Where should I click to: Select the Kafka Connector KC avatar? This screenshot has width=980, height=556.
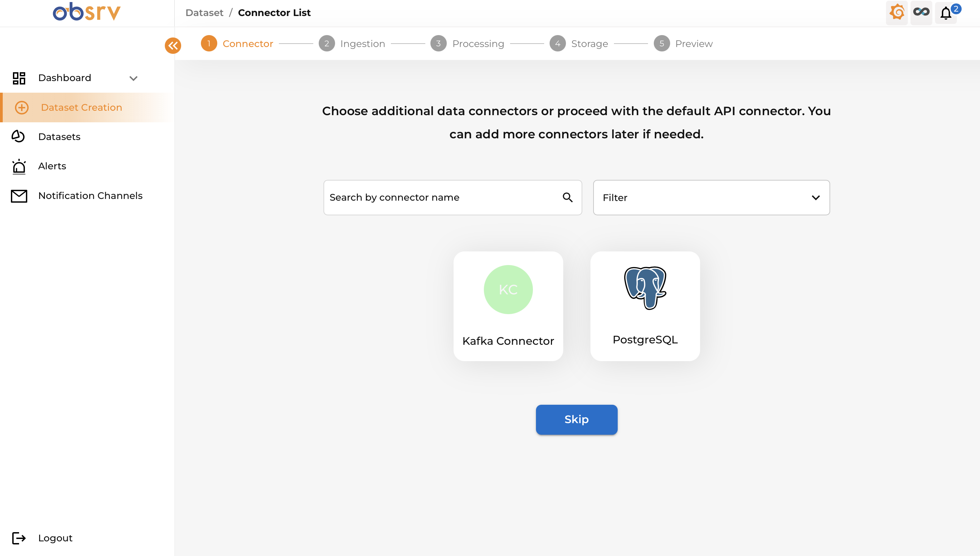pyautogui.click(x=508, y=290)
